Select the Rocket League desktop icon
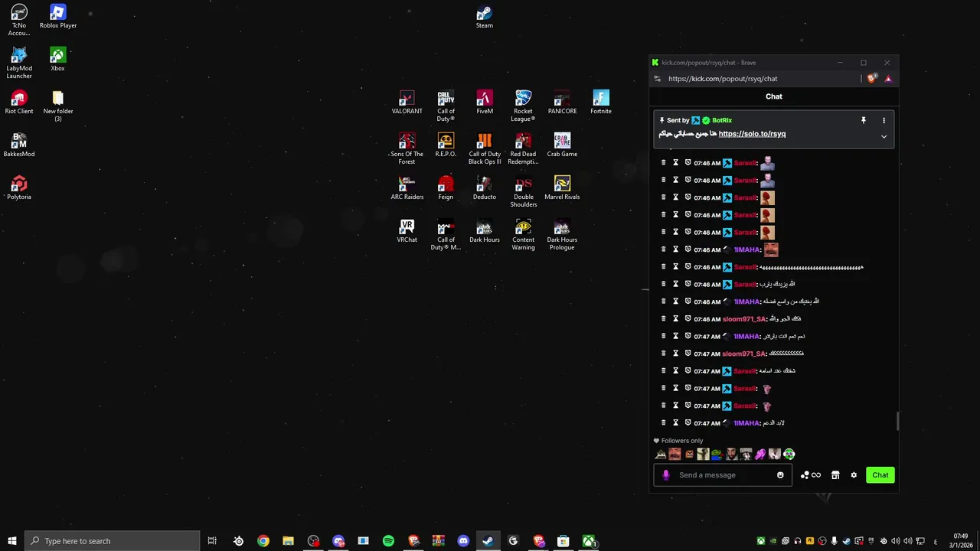980x551 pixels. (x=523, y=106)
